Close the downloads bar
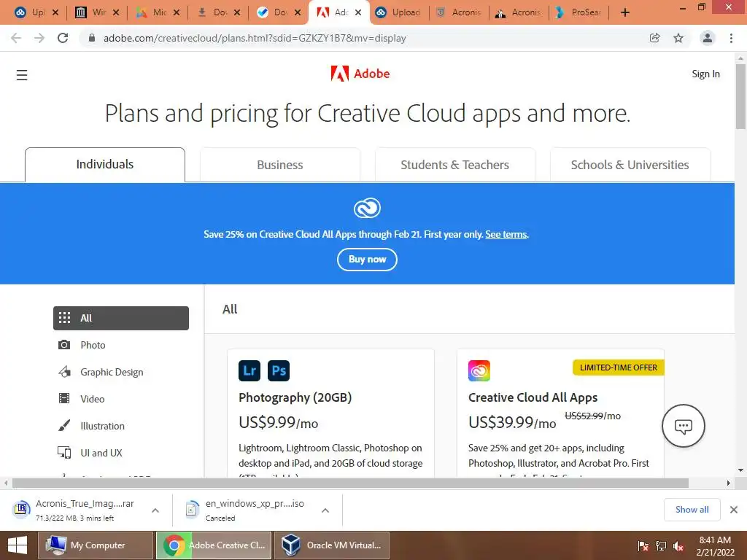747x560 pixels. (x=734, y=510)
